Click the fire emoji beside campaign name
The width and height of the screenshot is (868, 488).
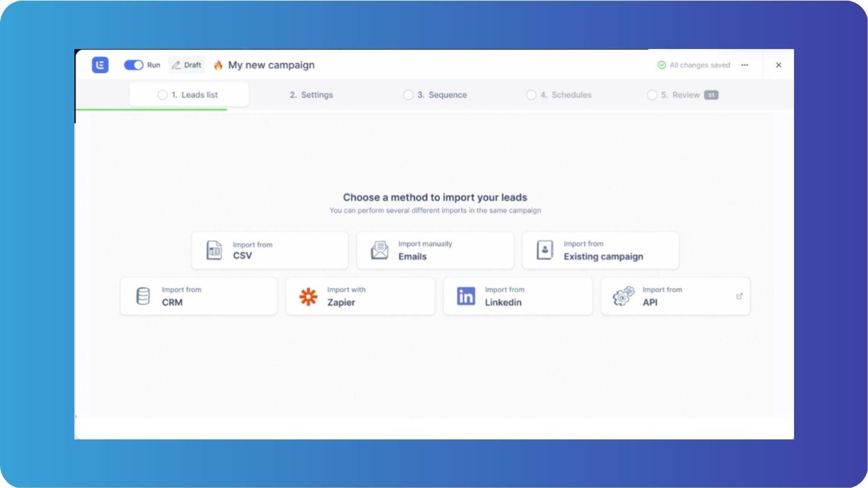(x=218, y=65)
